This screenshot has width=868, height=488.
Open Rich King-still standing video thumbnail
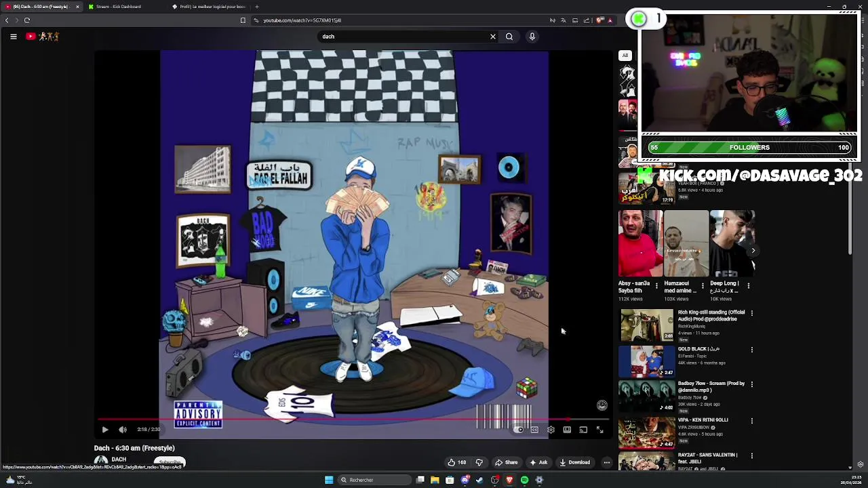tap(647, 325)
